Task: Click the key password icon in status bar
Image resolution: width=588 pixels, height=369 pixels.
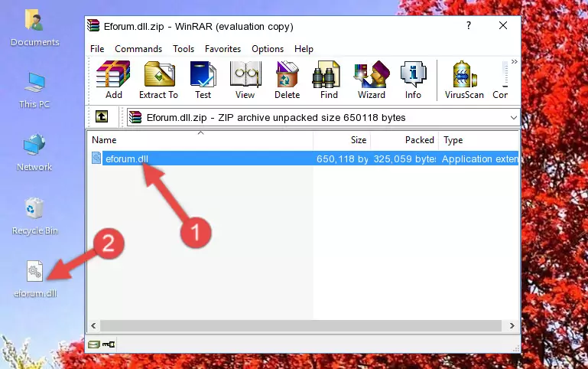Action: 109,344
